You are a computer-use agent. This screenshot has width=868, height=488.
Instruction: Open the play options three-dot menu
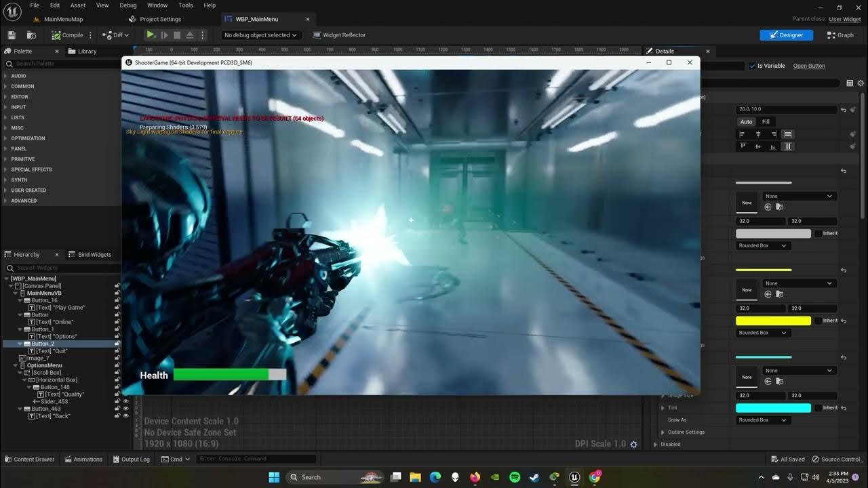(x=202, y=35)
